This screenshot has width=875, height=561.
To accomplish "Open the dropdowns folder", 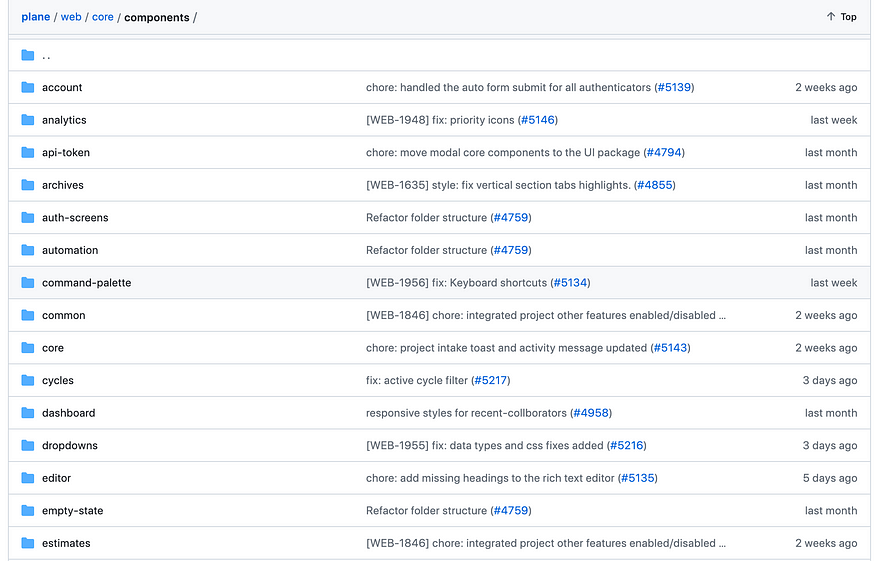I will [70, 445].
